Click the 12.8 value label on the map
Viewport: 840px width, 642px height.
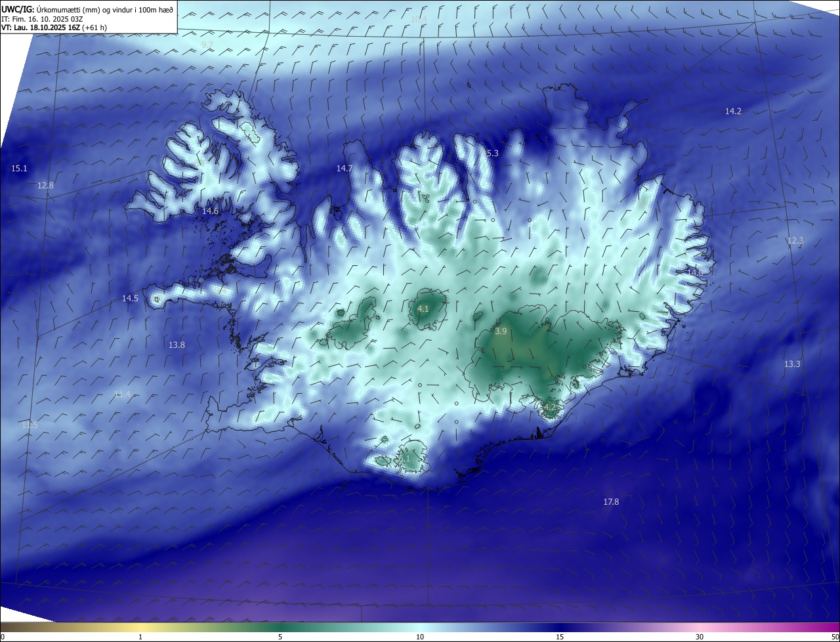45,186
